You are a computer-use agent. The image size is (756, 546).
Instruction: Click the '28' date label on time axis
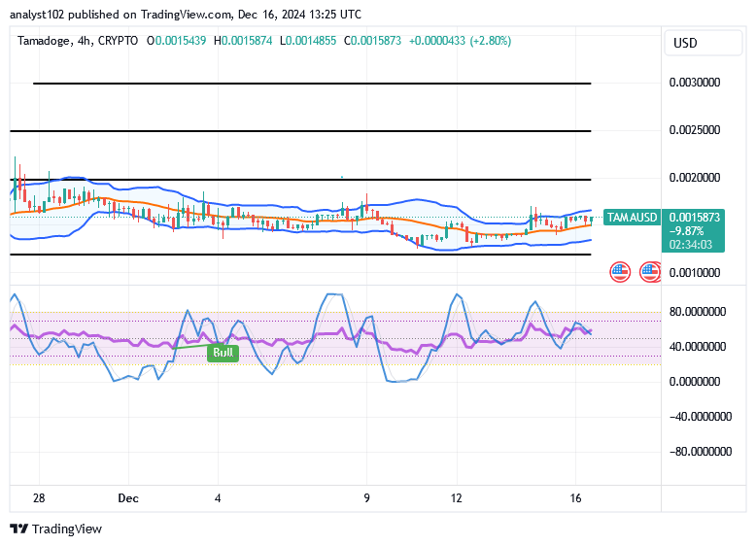click(x=39, y=498)
